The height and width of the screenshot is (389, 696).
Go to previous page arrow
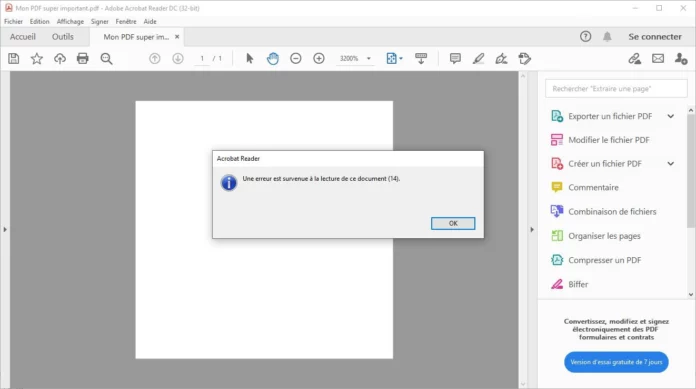(154, 59)
